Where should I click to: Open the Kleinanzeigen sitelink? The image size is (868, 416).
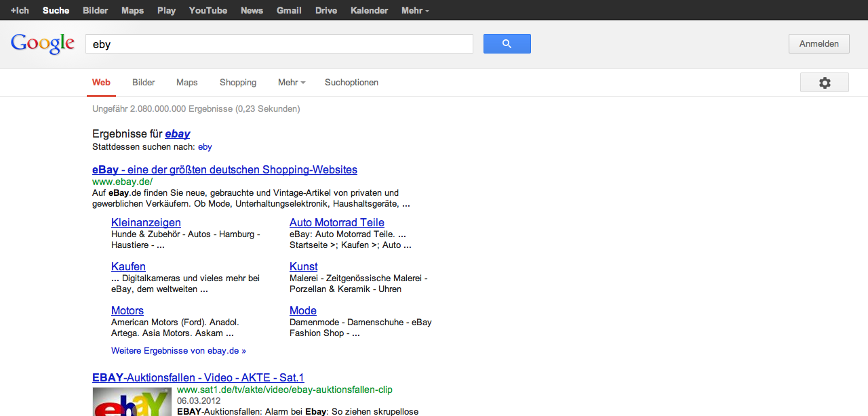146,222
